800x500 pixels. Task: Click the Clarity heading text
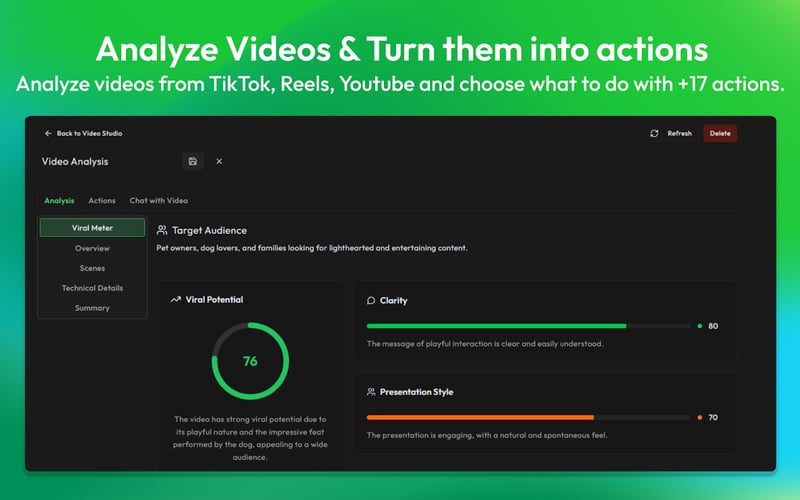(x=393, y=301)
